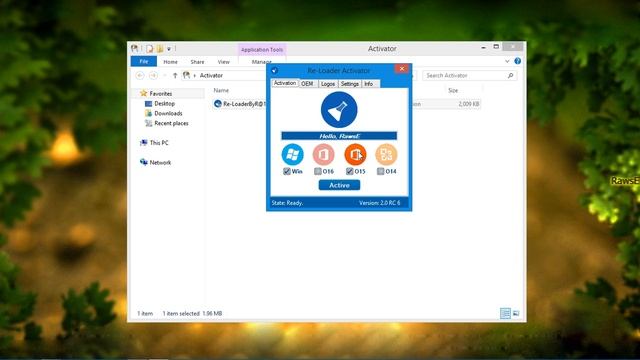
Task: Click the State: Ready status text
Action: click(x=287, y=202)
